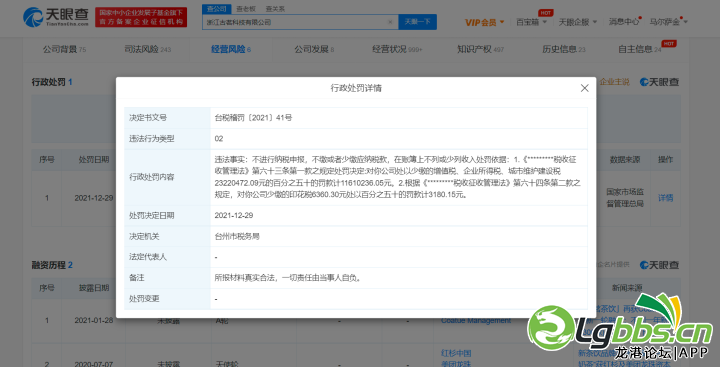Click the 行政处罚内容 field label
This screenshot has width=720, height=367.
[152, 177]
